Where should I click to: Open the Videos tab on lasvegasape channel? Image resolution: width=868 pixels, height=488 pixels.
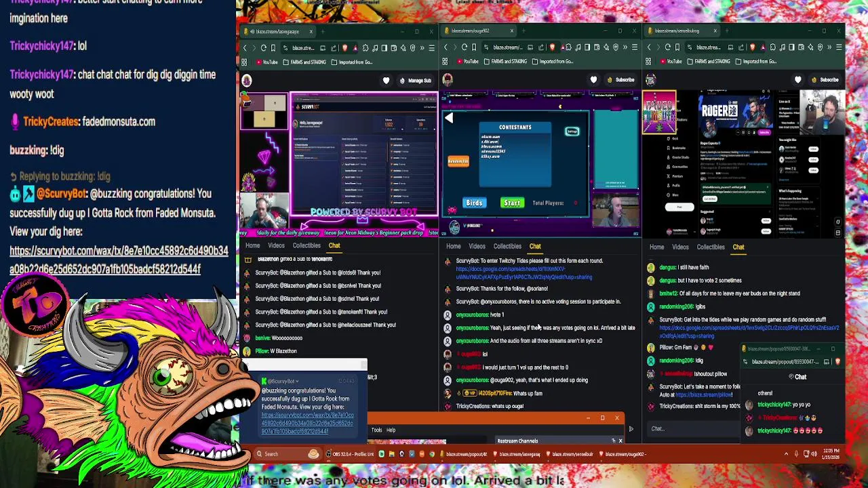pos(276,246)
